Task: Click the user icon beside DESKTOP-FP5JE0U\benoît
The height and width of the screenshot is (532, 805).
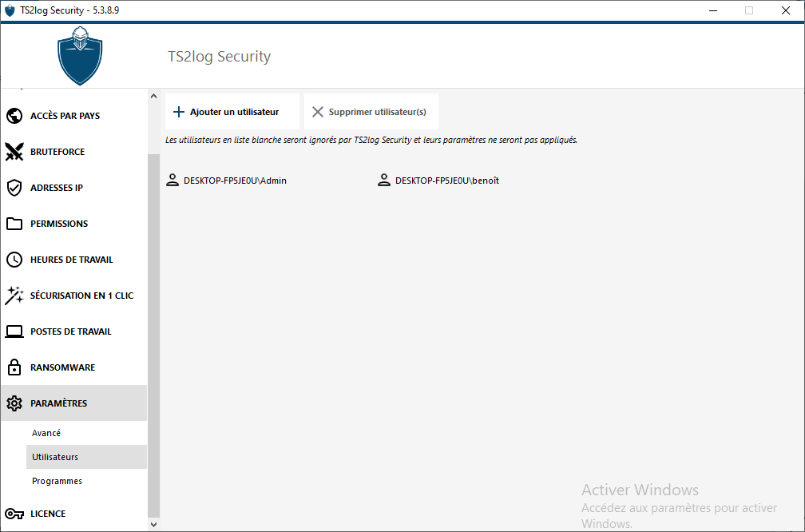Action: point(384,180)
